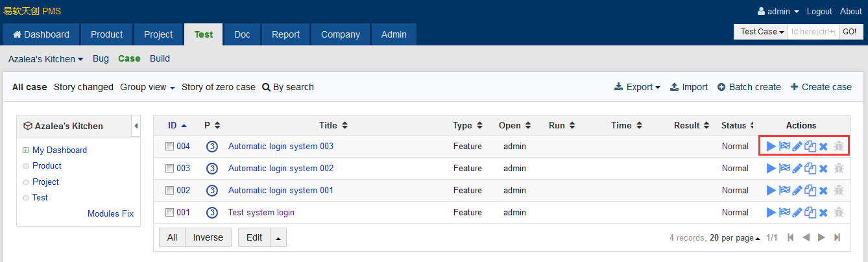Copy case 001 with the copy icon
Viewport: 868px width, 262px height.
tap(810, 213)
